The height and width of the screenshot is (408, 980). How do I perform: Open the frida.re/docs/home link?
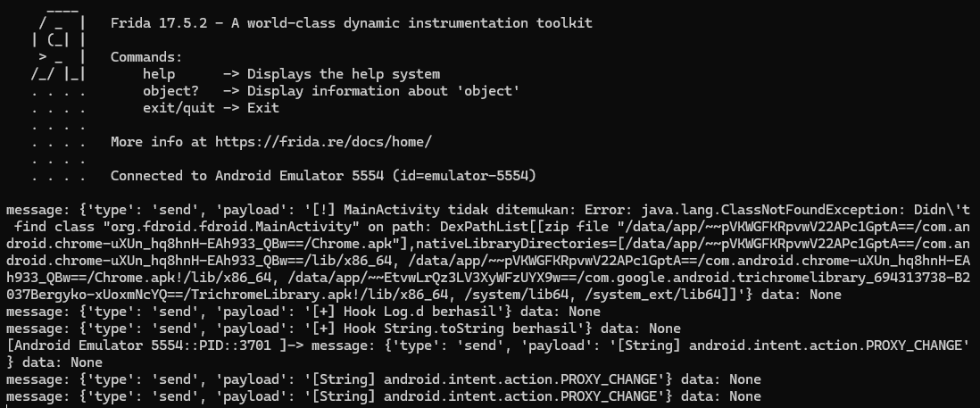point(323,142)
